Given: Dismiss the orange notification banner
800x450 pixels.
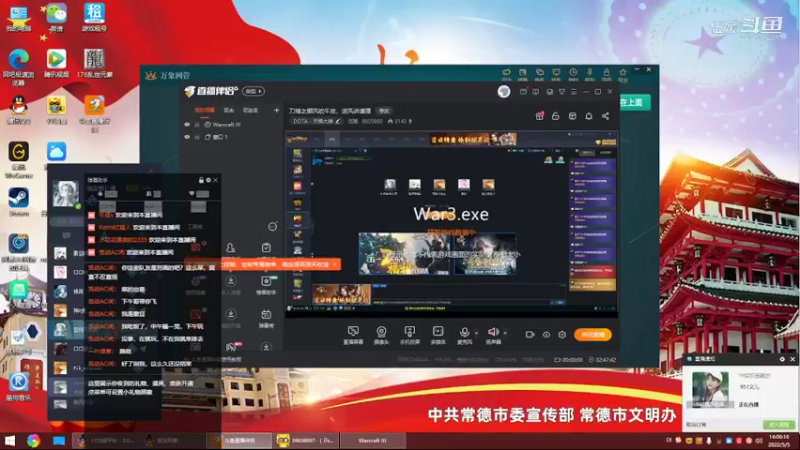Looking at the screenshot, I should point(335,264).
